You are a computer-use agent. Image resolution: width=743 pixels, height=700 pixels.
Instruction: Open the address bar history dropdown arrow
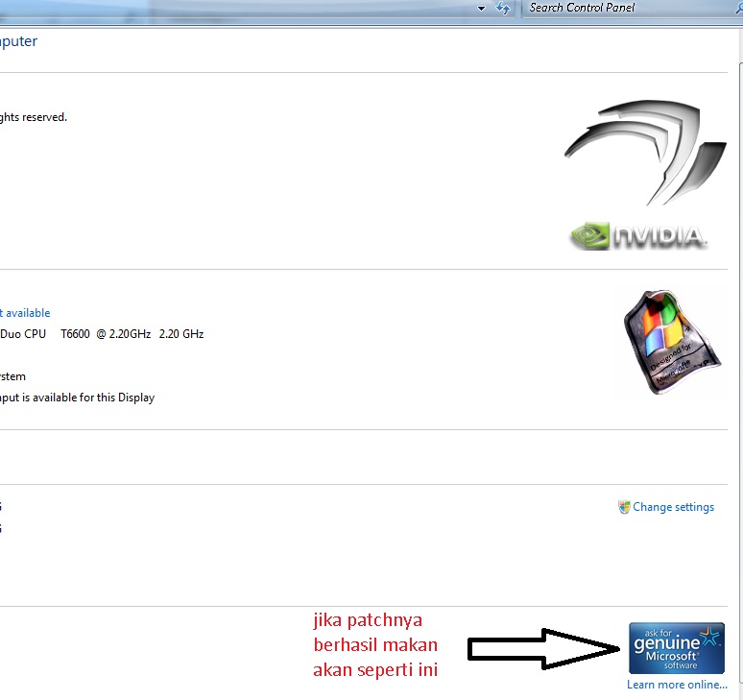coord(481,8)
